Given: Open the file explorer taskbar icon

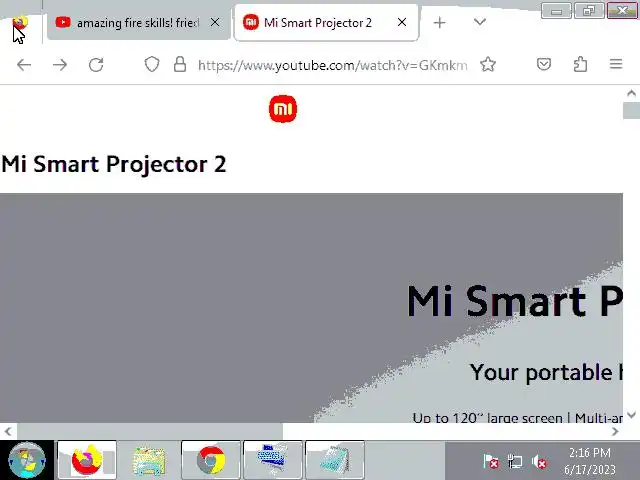Looking at the screenshot, I should tap(149, 460).
